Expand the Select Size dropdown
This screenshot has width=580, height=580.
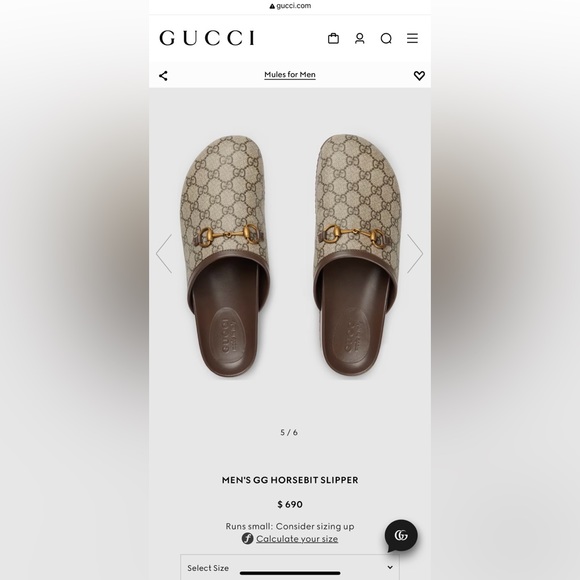pyautogui.click(x=290, y=567)
